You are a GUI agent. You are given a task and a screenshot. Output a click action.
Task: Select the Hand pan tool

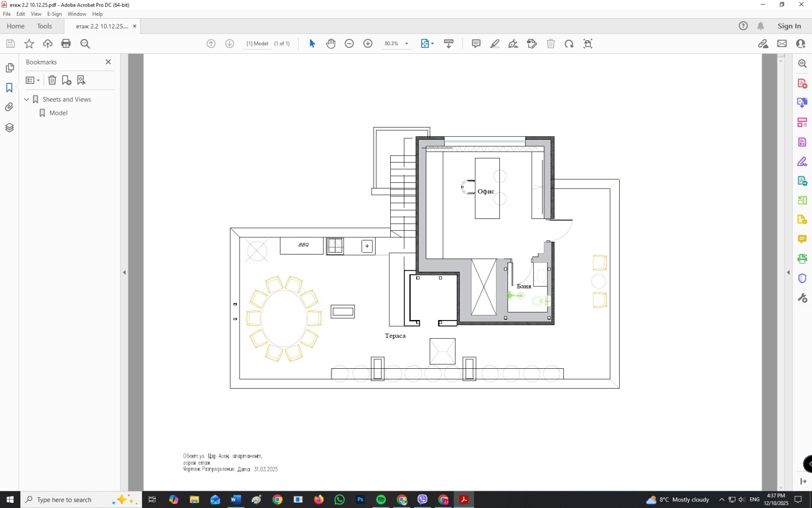tap(331, 44)
